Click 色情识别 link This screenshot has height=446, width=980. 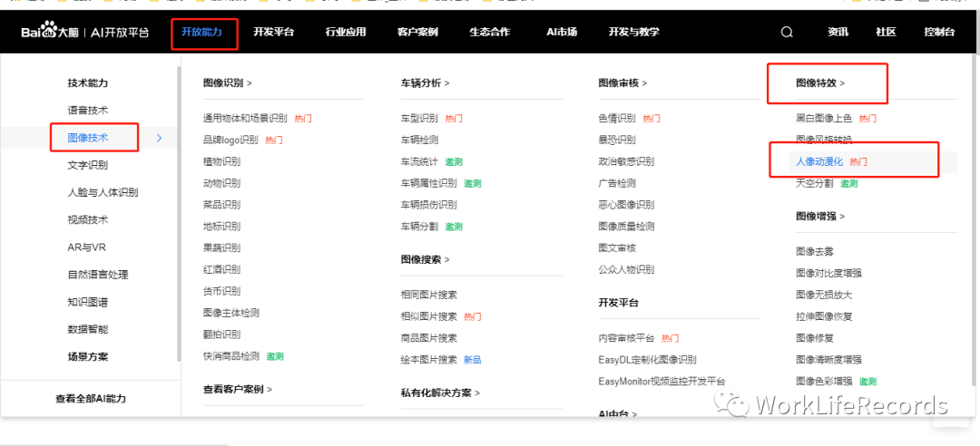pyautogui.click(x=617, y=118)
